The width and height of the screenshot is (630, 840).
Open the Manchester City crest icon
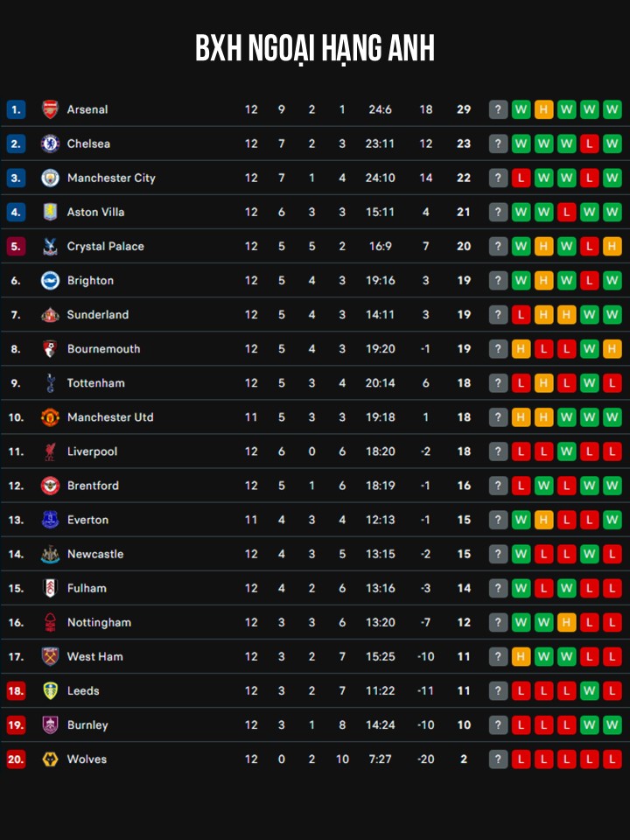click(50, 178)
